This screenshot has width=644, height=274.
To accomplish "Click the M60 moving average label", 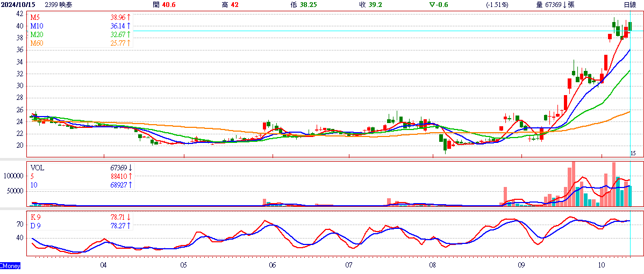I will [37, 42].
